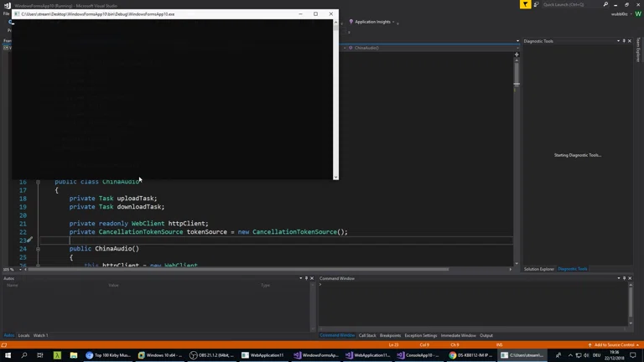This screenshot has width=644, height=362.
Task: Pin the Diagnostic Tools panel
Action: [624, 41]
